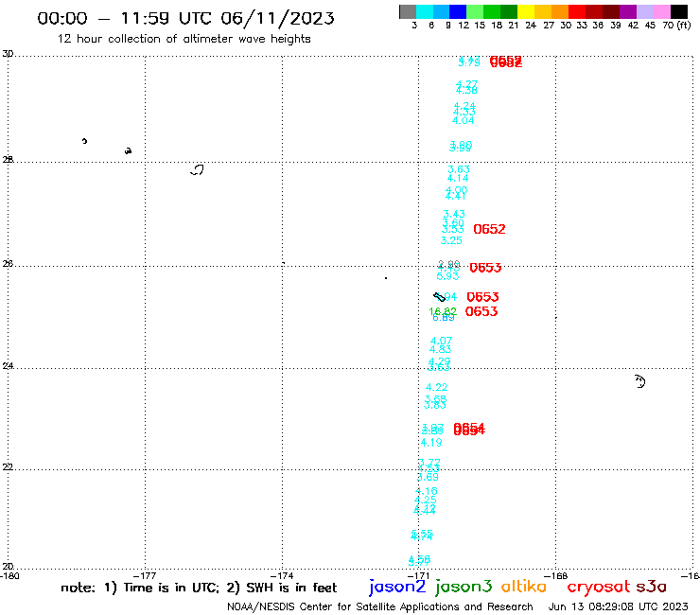This screenshot has width=700, height=615.
Task: Click the black island outline beside the .94 reading
Action: [439, 297]
